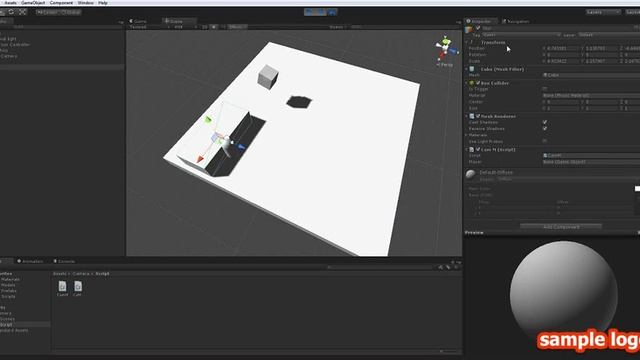Toggle the Mesh Renderer enabled checkbox
The width and height of the screenshot is (640, 360).
478,116
